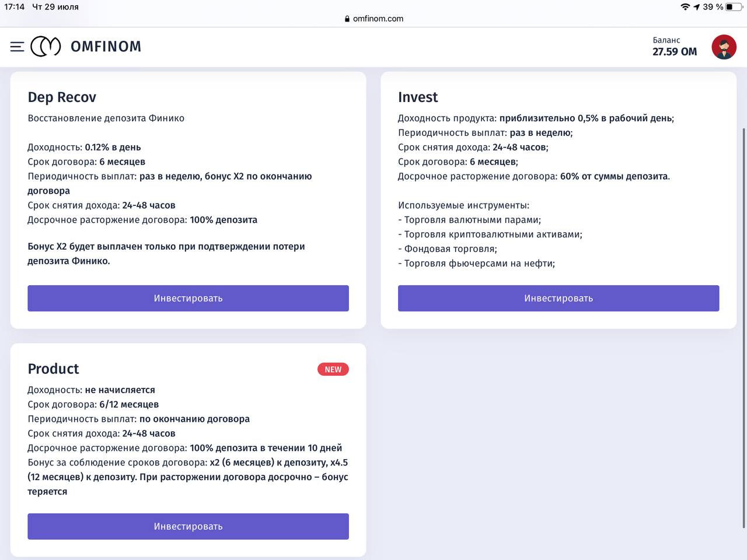Screen dimensions: 747x560
Task: Click the red NEW badge
Action: [x=333, y=369]
